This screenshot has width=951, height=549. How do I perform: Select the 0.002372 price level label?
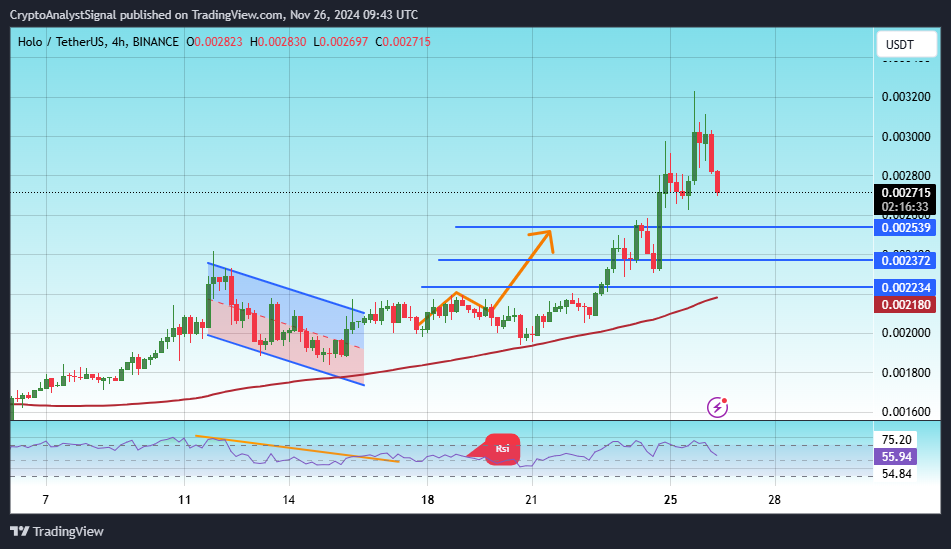coord(906,261)
